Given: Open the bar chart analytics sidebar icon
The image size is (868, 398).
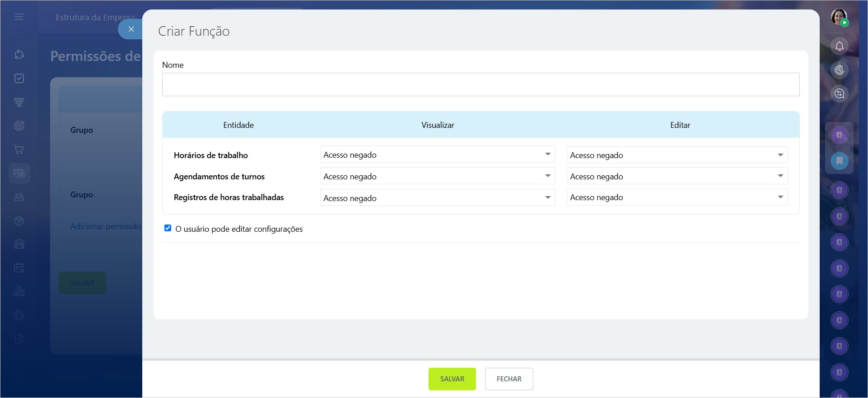Looking at the screenshot, I should pos(19,291).
